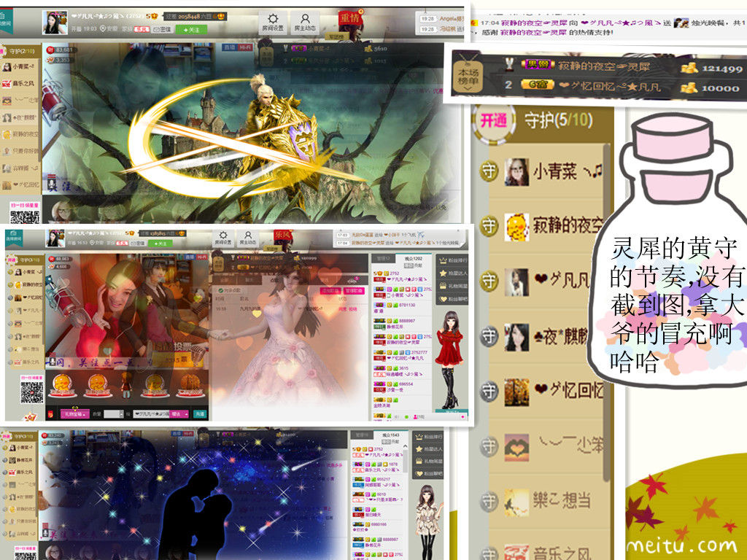The image size is (747, 560).
Task: Click red-dress avatar girl in wedding dress screenshot
Action: click(449, 359)
